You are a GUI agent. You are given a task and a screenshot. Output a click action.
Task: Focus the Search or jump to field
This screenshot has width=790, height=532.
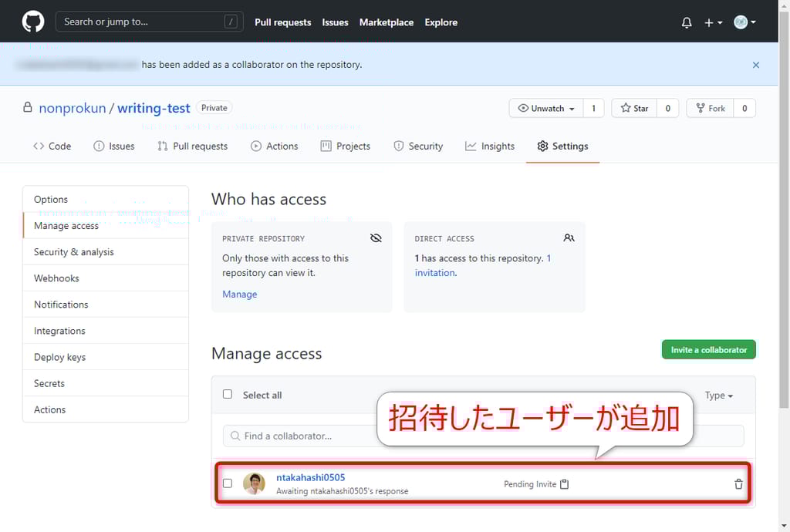[x=149, y=22]
